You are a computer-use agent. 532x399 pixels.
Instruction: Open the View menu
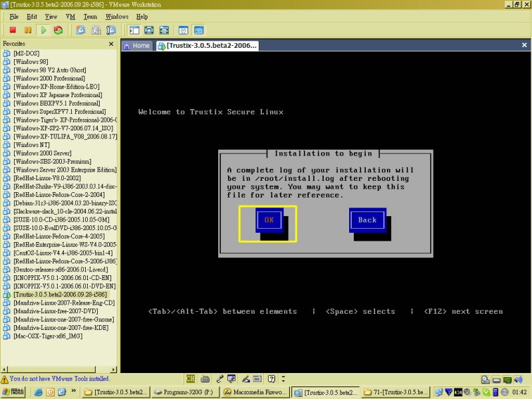click(x=51, y=17)
